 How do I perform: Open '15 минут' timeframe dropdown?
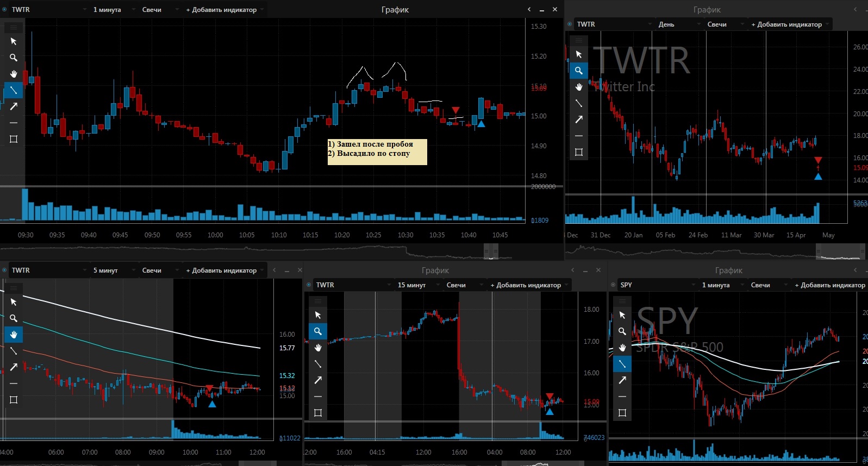419,285
